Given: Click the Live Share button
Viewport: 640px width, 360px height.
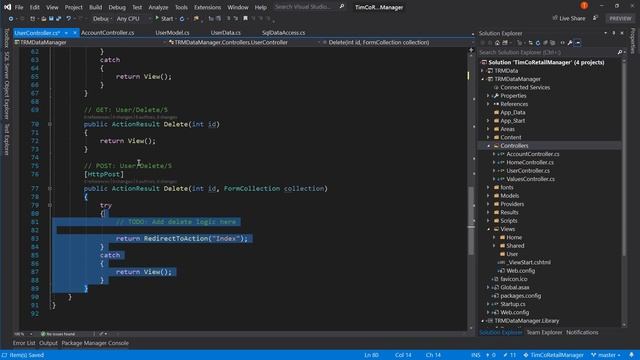Looking at the screenshot, I should [x=569, y=18].
